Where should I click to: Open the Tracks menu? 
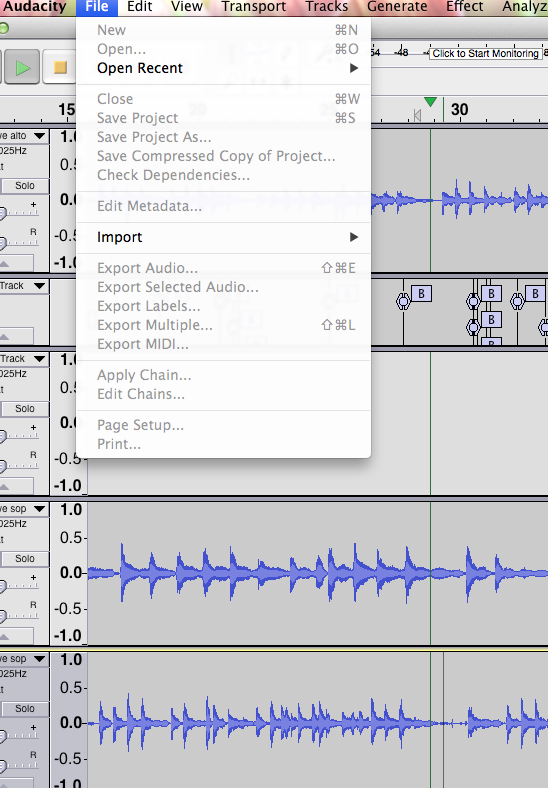point(327,7)
